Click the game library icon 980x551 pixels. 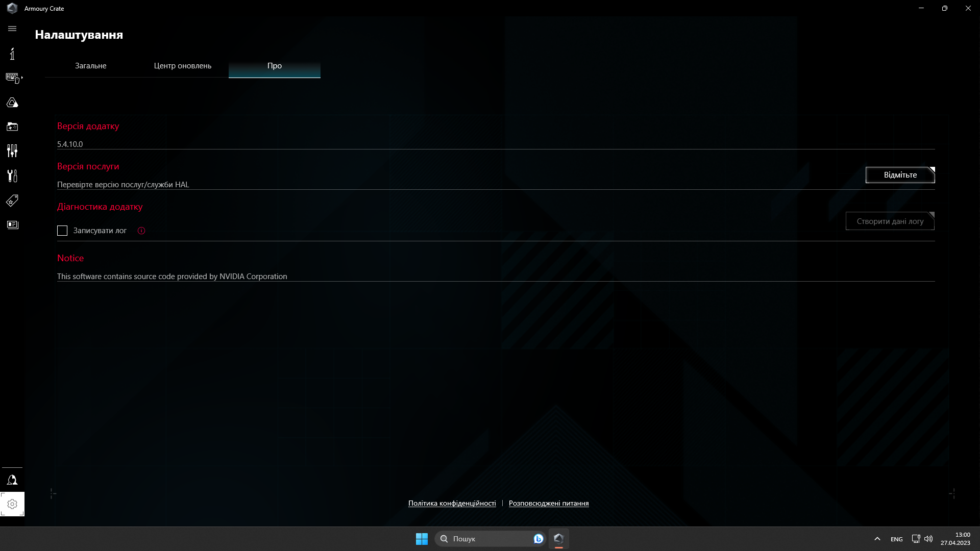(12, 127)
